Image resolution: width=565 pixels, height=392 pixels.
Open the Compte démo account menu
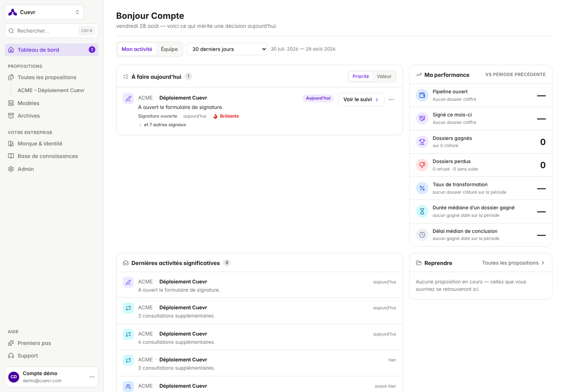51,377
